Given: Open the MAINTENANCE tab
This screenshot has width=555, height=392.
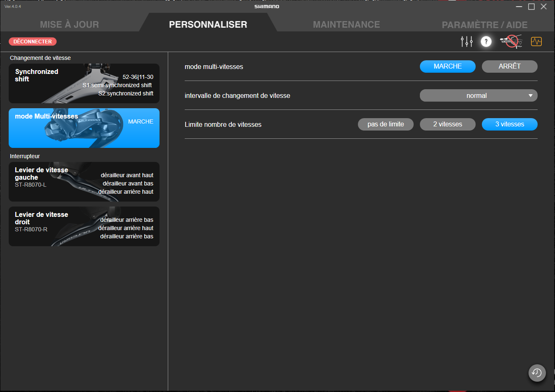Looking at the screenshot, I should point(346,24).
